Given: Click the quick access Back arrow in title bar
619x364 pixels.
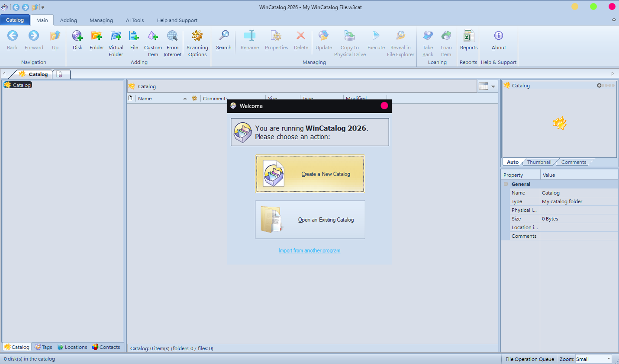Looking at the screenshot, I should [x=16, y=7].
